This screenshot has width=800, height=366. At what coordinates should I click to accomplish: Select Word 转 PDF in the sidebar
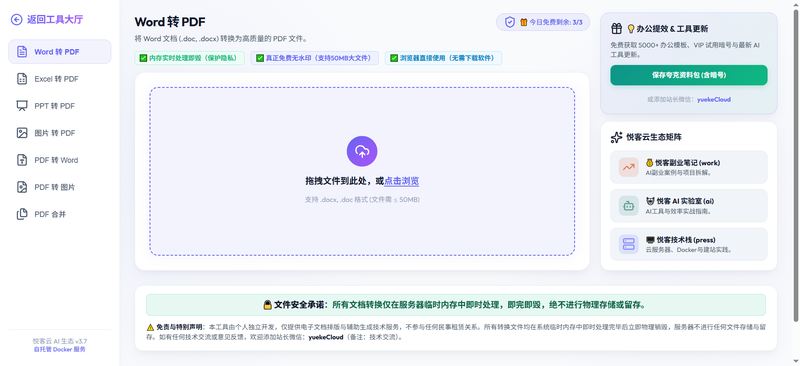(60, 52)
